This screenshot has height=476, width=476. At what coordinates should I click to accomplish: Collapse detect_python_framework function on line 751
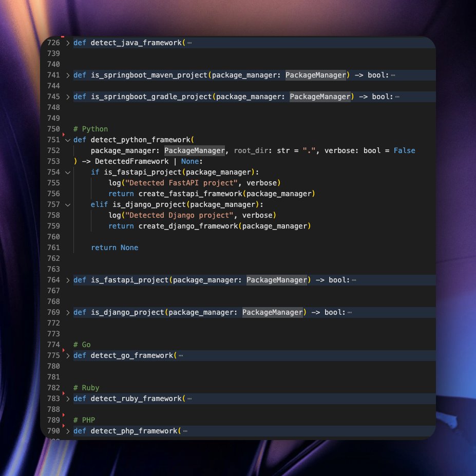(68, 140)
